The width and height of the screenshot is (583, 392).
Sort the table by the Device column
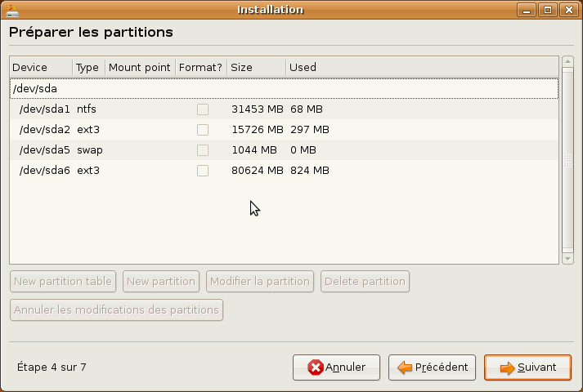pos(41,67)
